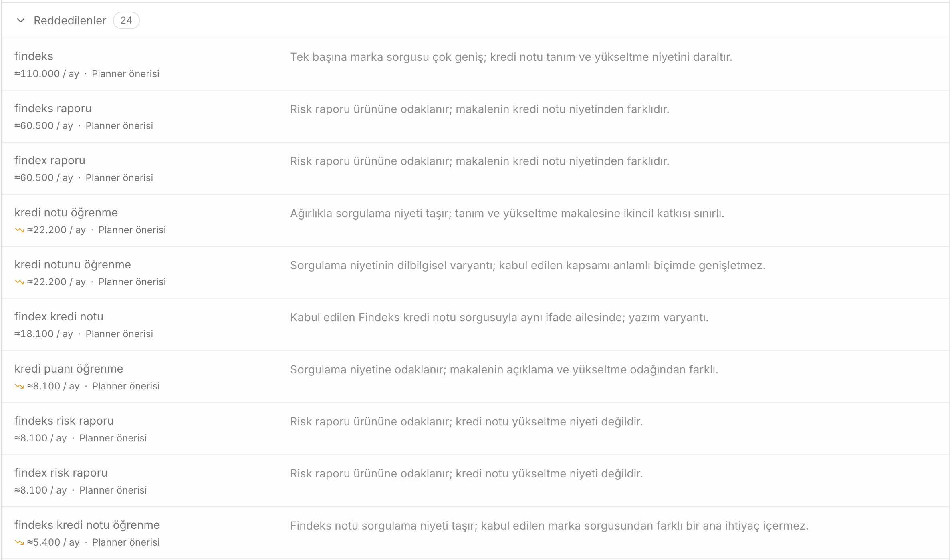Select the kredi notunu öğrenme keyword
This screenshot has width=952, height=560.
tap(73, 264)
